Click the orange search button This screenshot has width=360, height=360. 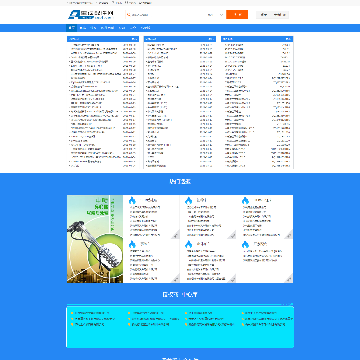237,15
